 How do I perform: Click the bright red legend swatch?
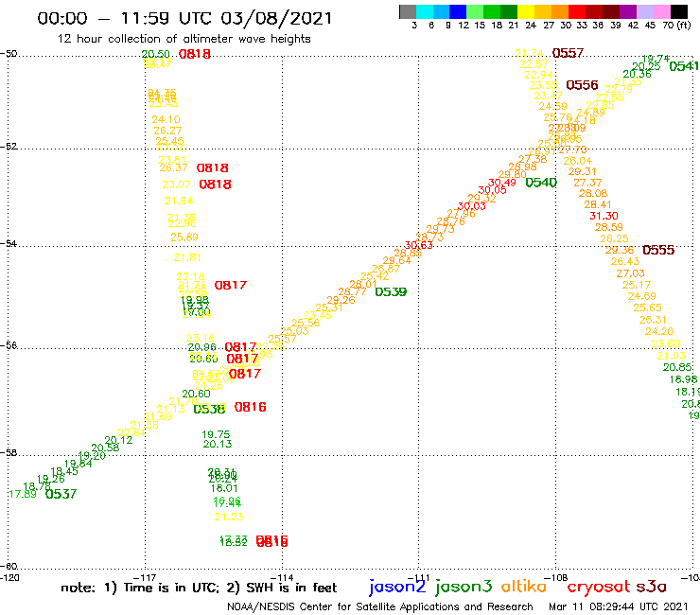[x=577, y=11]
